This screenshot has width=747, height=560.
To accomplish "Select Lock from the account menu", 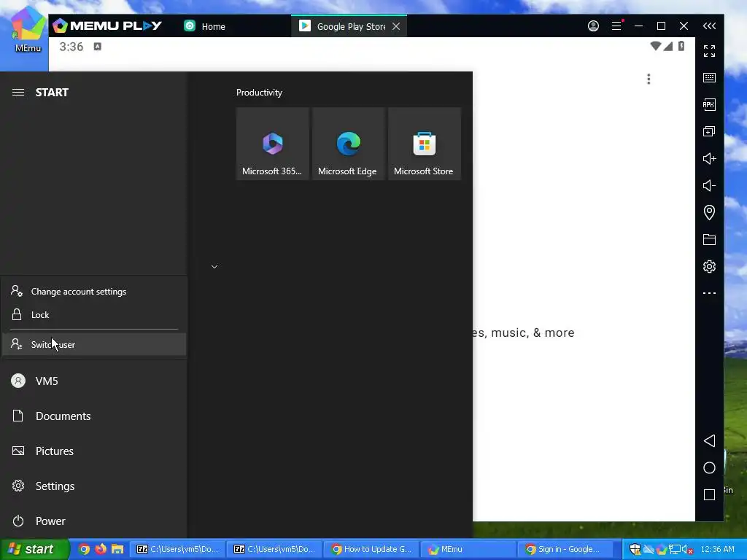I will [94, 315].
